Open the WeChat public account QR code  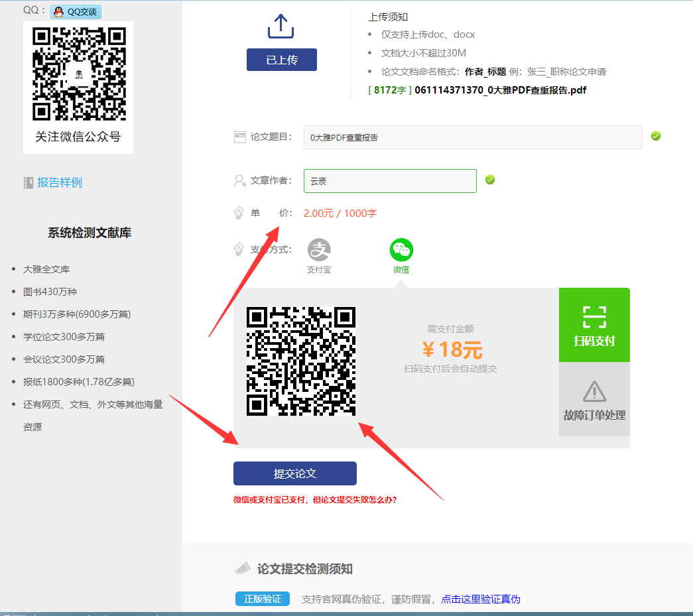point(79,74)
